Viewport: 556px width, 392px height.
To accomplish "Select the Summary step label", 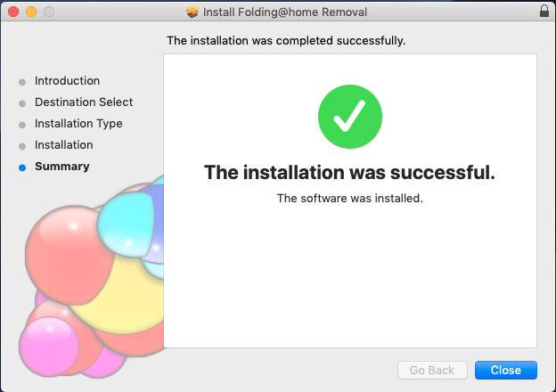I will [x=62, y=167].
